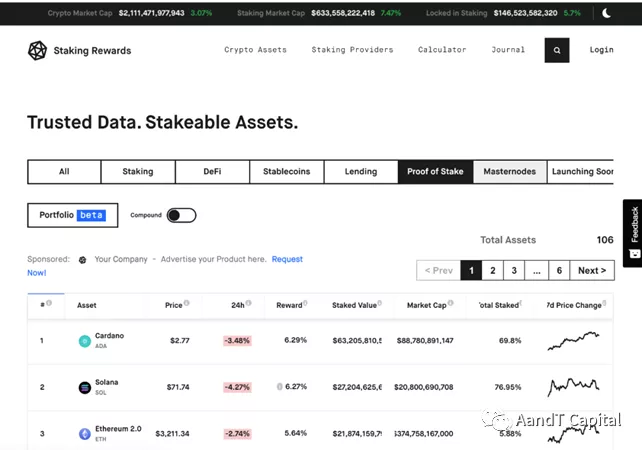Sort by the Reward column header
This screenshot has height=450, width=642.
289,305
